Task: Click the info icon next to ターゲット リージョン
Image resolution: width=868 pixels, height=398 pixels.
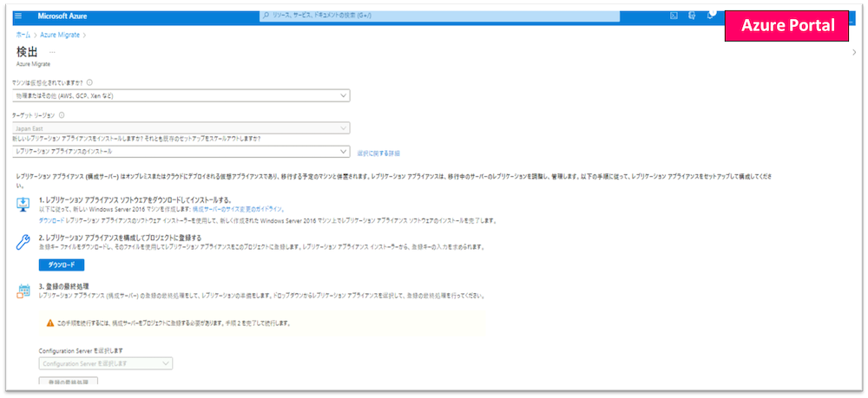Action: pos(62,115)
